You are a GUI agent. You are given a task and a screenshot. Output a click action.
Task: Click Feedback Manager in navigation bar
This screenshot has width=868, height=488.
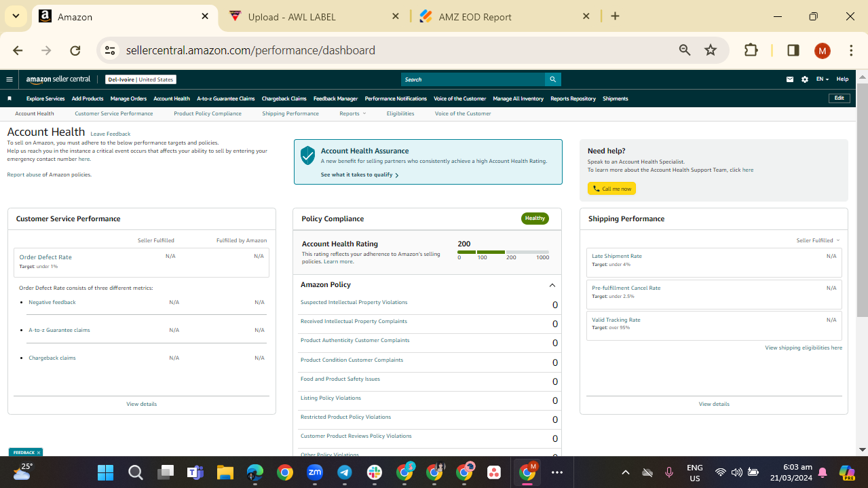coord(335,98)
